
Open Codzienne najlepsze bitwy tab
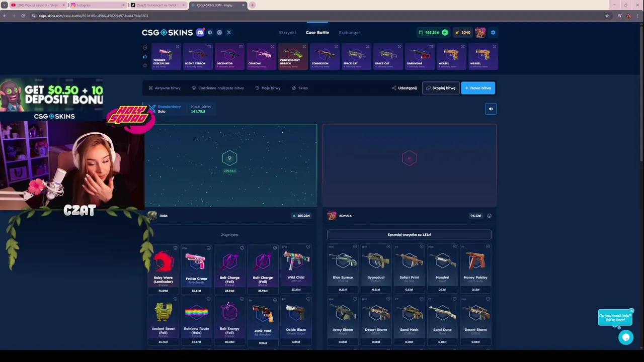[218, 88]
